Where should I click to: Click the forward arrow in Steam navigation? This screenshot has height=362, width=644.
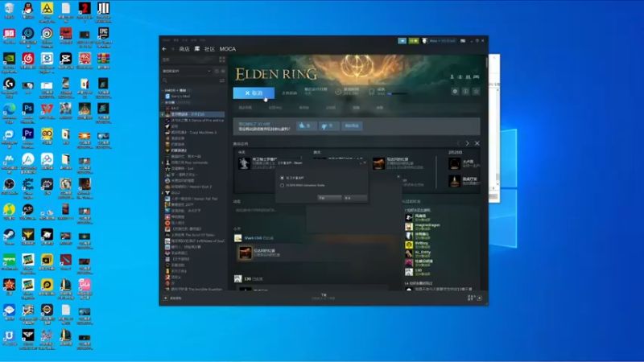click(x=172, y=49)
